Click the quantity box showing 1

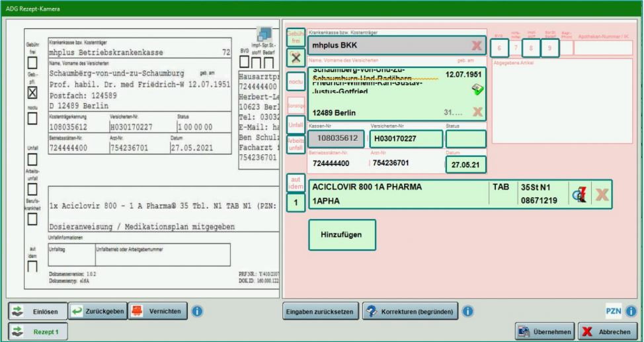[x=296, y=202]
